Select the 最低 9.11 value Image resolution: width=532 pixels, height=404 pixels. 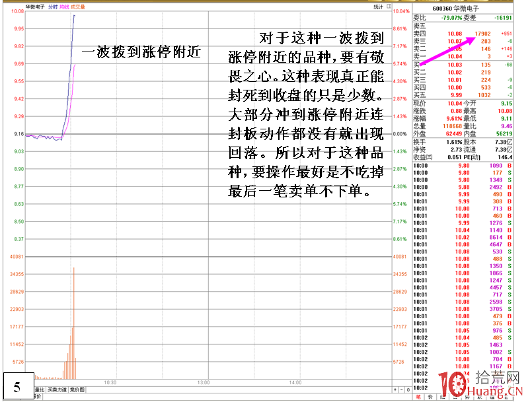[506, 119]
